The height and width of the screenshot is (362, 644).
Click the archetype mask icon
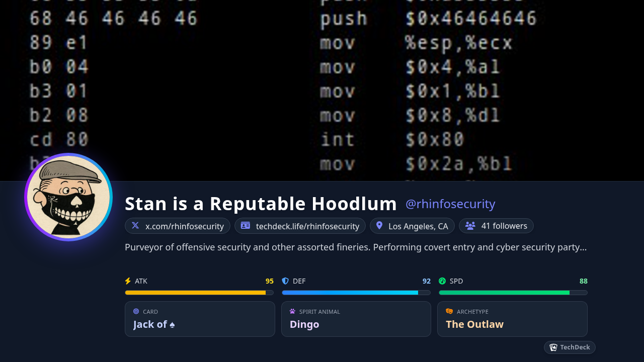pos(449,311)
